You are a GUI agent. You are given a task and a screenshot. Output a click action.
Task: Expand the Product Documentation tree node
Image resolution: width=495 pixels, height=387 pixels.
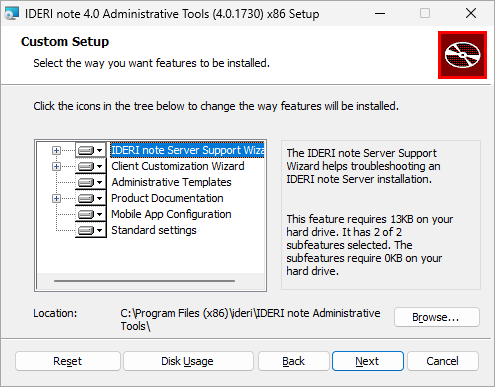click(x=56, y=198)
